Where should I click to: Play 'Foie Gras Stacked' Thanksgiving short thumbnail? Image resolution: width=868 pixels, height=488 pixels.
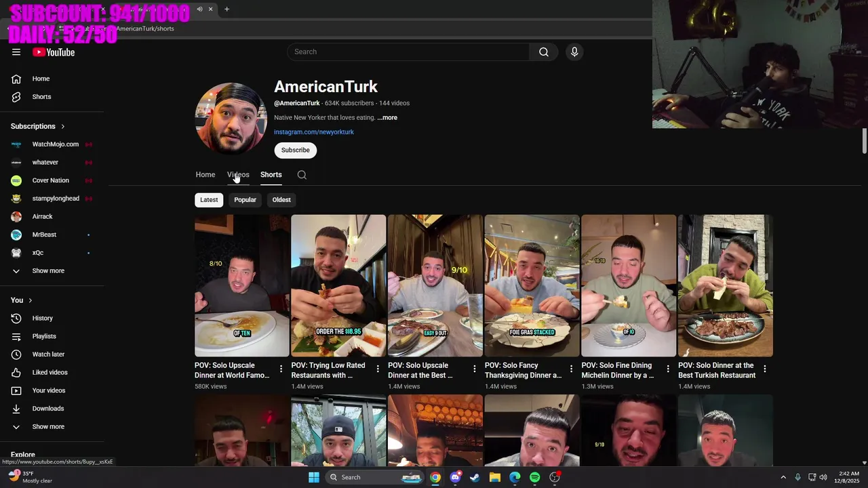point(532,286)
